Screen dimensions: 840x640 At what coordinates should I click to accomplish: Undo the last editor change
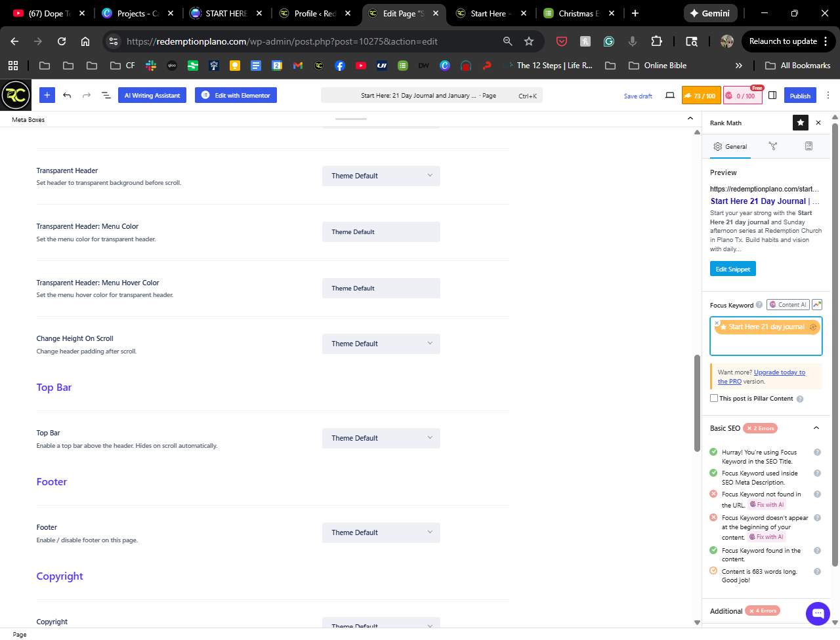[67, 95]
